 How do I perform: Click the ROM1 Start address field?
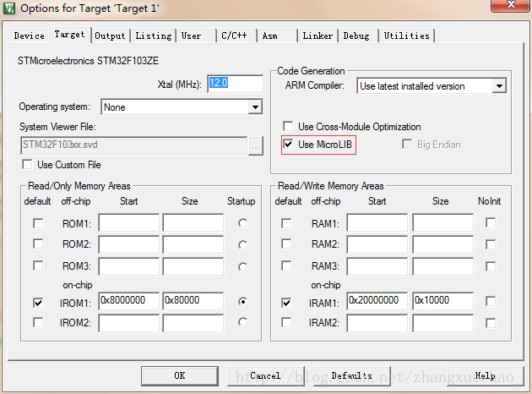pos(129,222)
